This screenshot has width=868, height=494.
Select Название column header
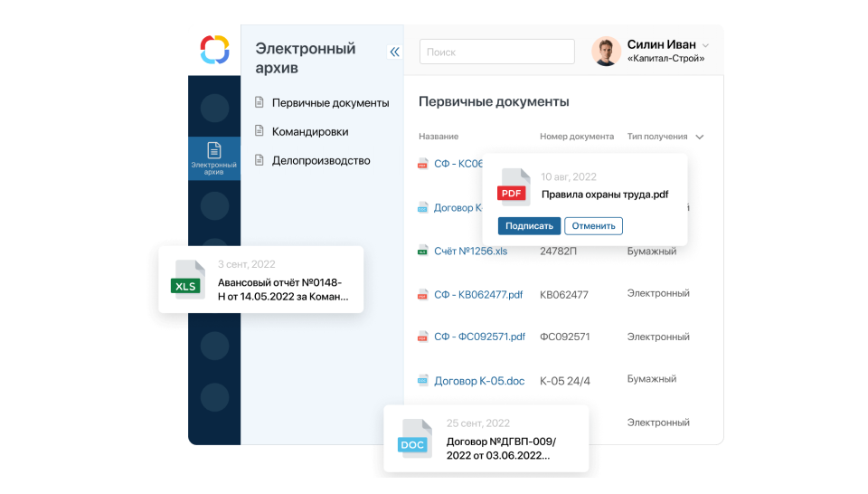(x=439, y=137)
